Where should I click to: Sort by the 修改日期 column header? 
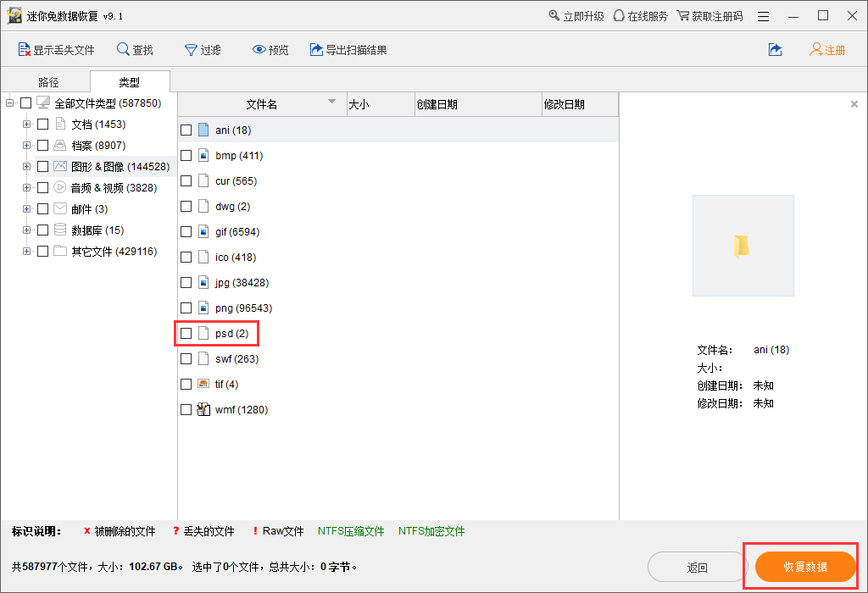pos(580,104)
